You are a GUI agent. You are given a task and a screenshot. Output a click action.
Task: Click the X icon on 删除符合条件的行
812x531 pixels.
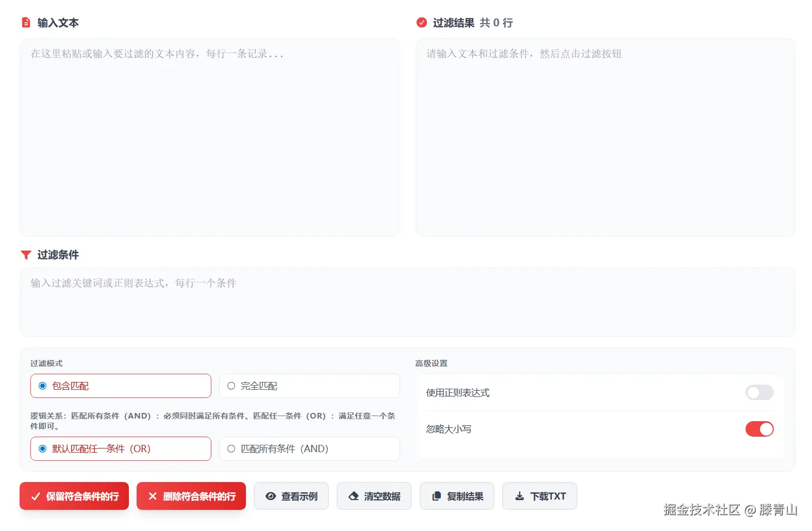[x=153, y=496]
